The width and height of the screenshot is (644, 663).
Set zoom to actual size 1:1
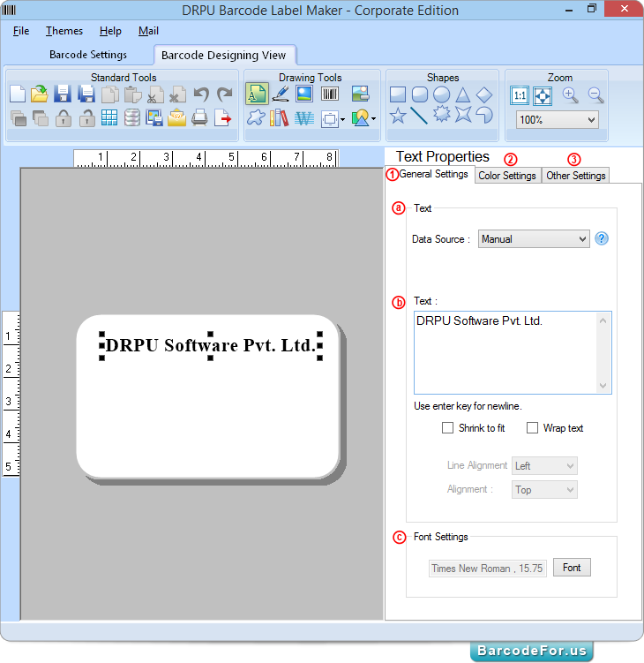coord(520,95)
